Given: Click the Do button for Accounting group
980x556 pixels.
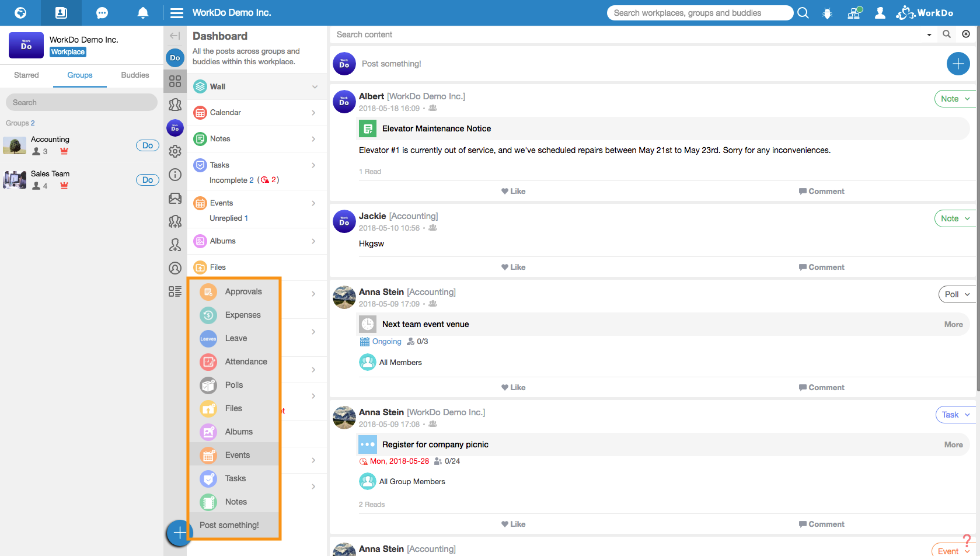Looking at the screenshot, I should tap(148, 145).
